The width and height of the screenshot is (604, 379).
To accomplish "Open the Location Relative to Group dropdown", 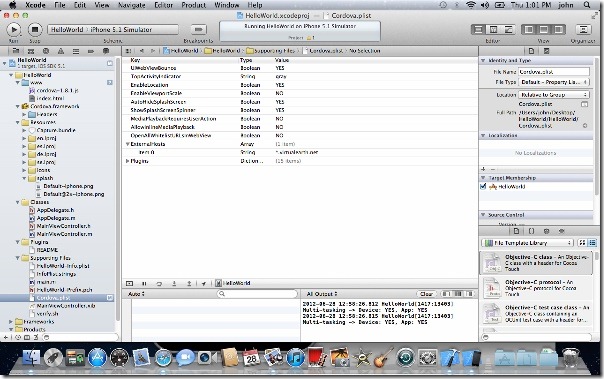I will click(x=554, y=95).
